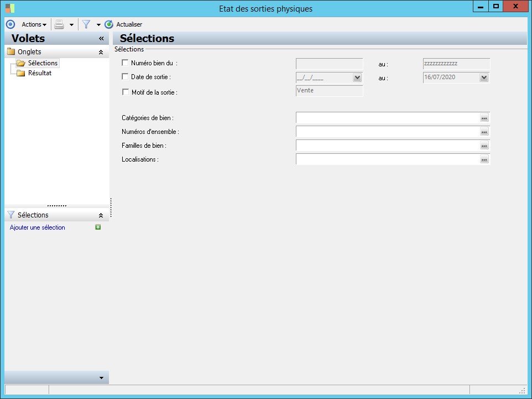
Task: Click the Actualiser button
Action: tap(129, 24)
